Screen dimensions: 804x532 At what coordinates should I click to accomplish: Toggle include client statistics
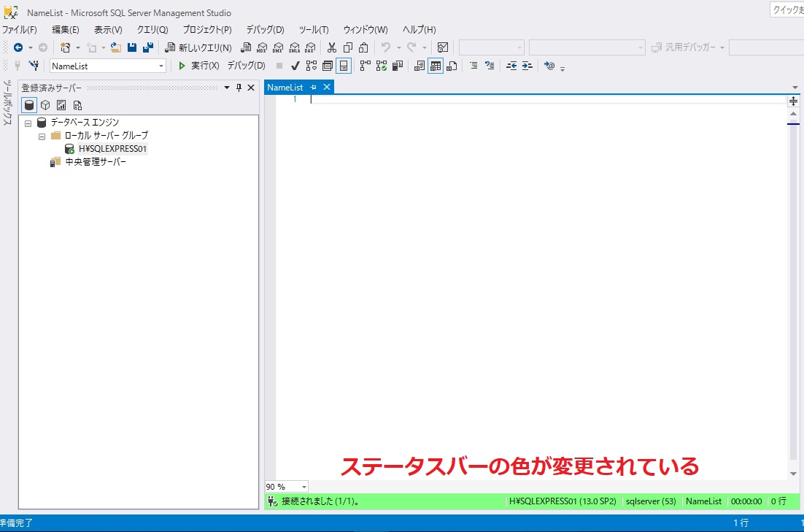(x=398, y=66)
